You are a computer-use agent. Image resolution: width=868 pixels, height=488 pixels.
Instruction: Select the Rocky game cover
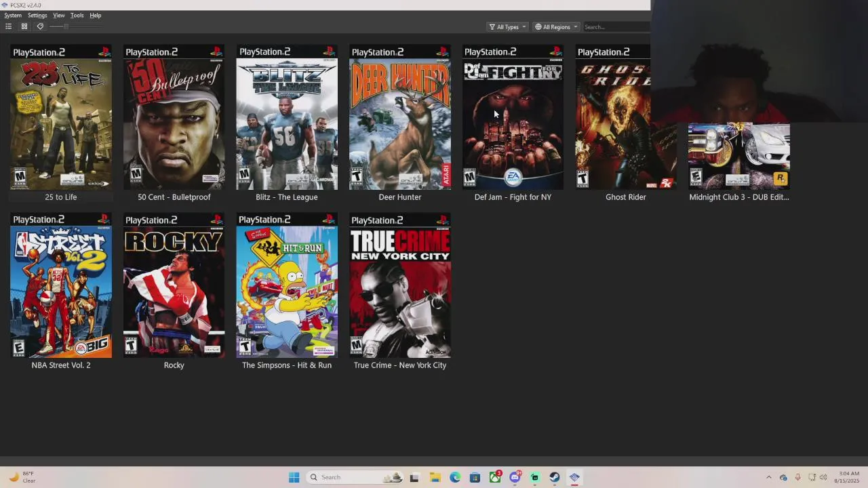click(174, 285)
